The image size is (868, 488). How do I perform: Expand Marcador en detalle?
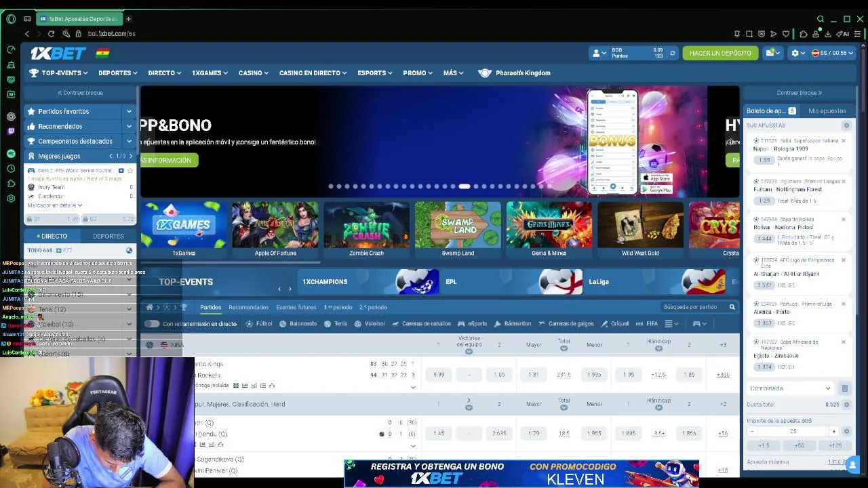(x=54, y=205)
